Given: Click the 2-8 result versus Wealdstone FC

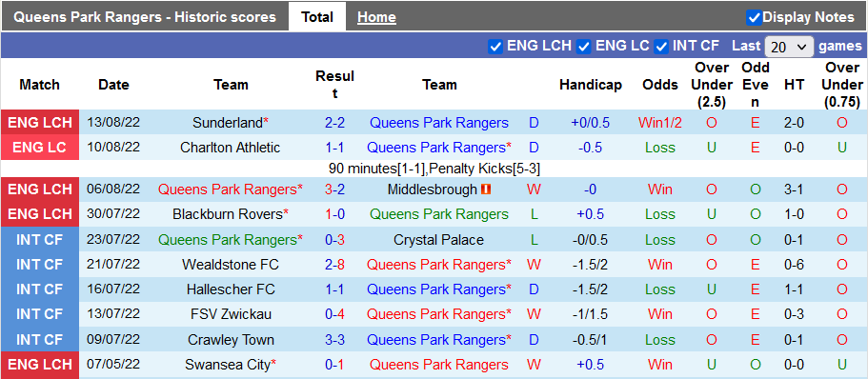Looking at the screenshot, I should (x=335, y=265).
